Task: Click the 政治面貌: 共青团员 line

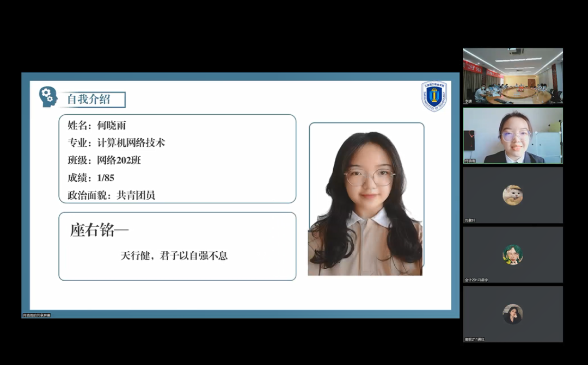Action: 111,195
